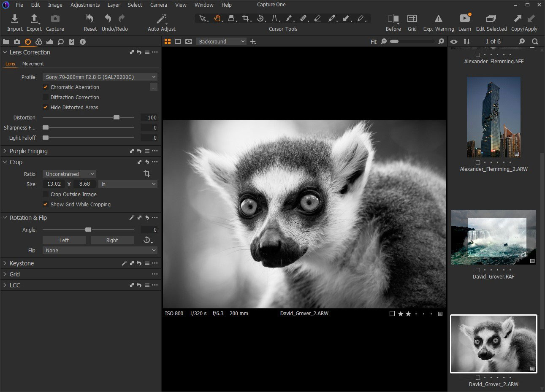Click Edit Selected variants icon
Viewport: 545px width, 392px height.
click(491, 19)
